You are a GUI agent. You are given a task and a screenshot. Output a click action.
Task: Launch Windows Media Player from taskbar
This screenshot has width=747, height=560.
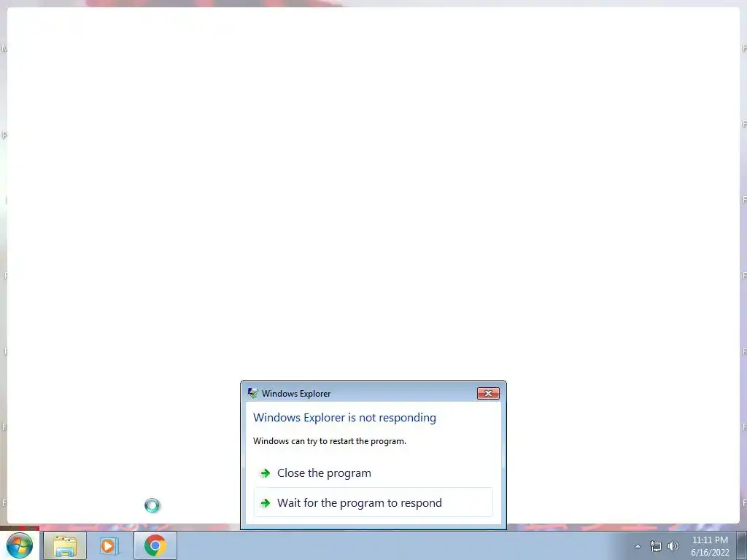(109, 545)
